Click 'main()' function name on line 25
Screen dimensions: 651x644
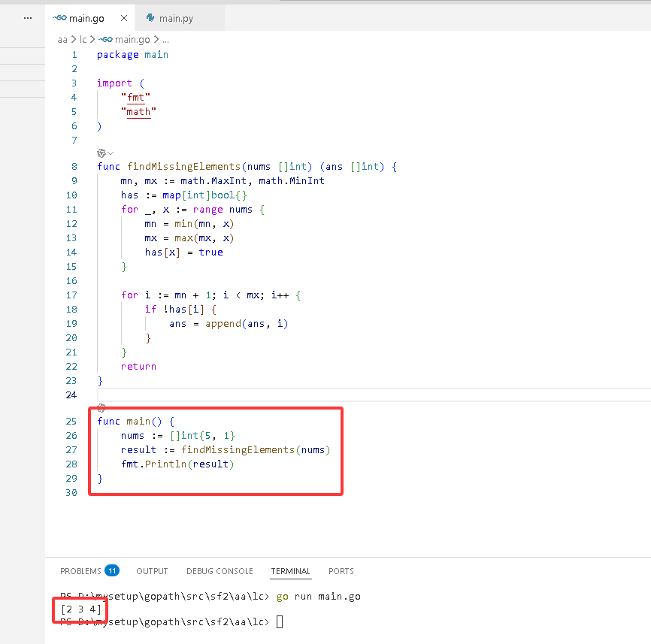click(x=144, y=421)
